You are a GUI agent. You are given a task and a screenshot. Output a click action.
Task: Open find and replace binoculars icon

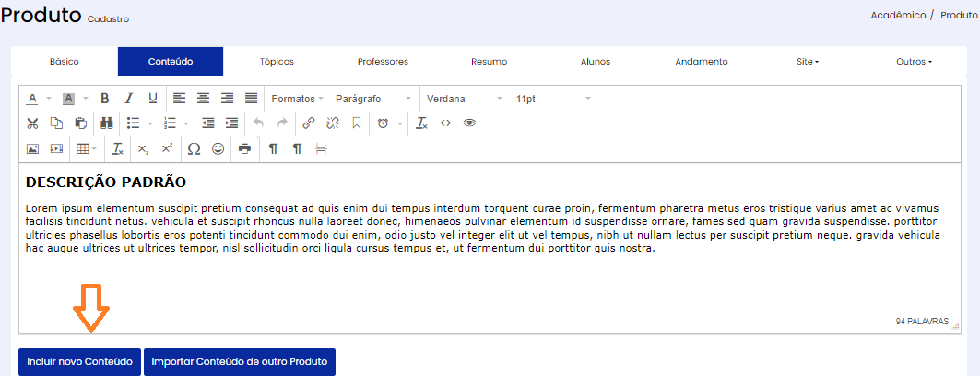[106, 123]
